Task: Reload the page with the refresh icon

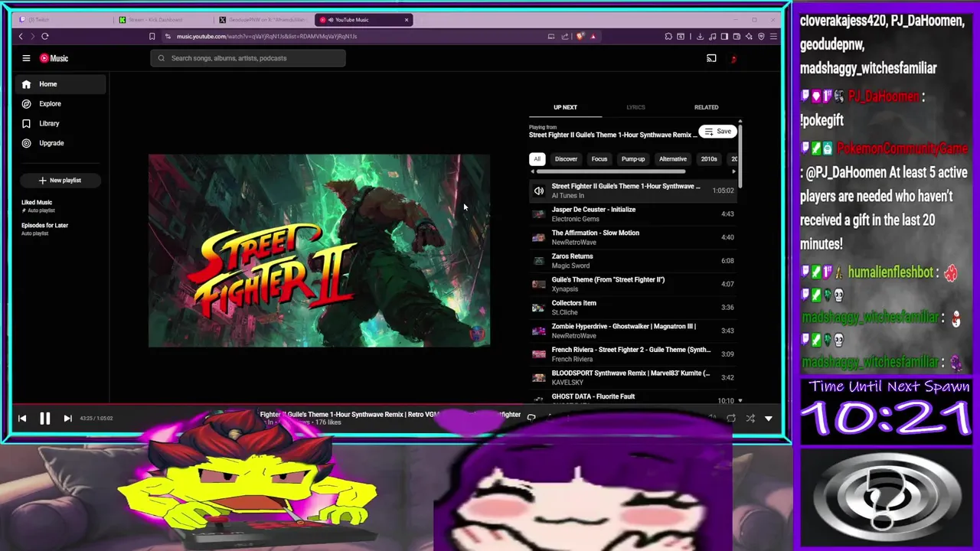Action: pos(45,36)
